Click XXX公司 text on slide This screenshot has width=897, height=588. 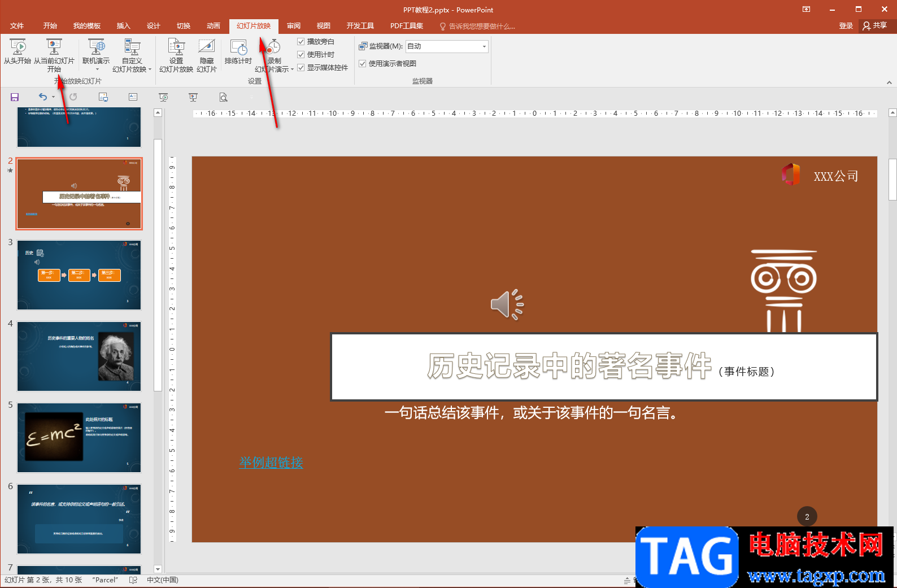click(836, 176)
